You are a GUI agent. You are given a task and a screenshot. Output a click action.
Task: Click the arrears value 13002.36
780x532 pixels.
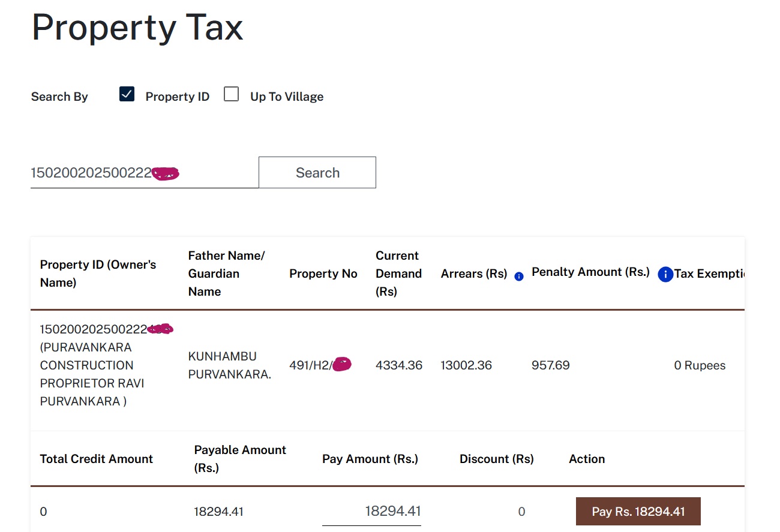pos(466,365)
